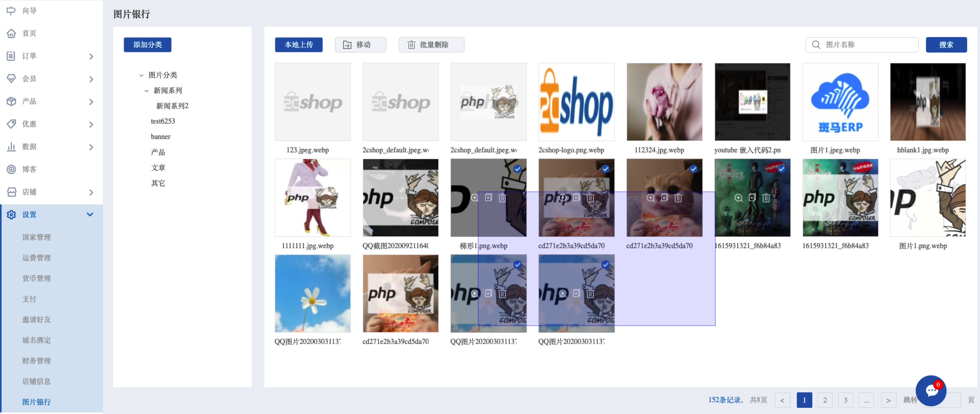Zoom into the selected 1615931321 dark poster thumbnail
This screenshot has height=414, width=980.
tap(738, 198)
